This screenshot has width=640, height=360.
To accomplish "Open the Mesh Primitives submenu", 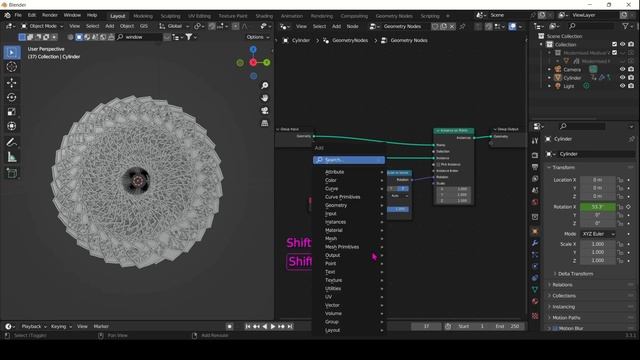I will [349, 247].
